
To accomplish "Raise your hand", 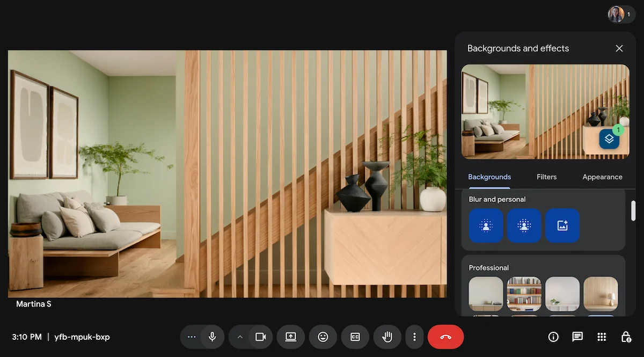I will pos(387,337).
